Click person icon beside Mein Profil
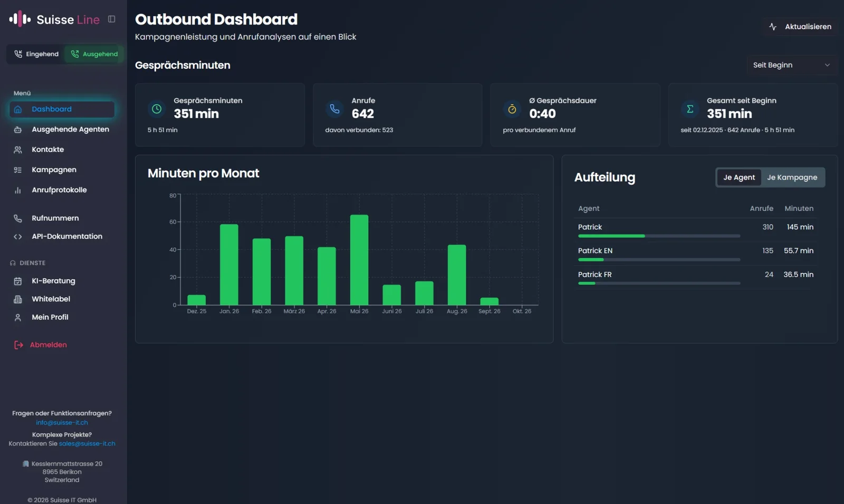This screenshot has height=504, width=844. 18,317
